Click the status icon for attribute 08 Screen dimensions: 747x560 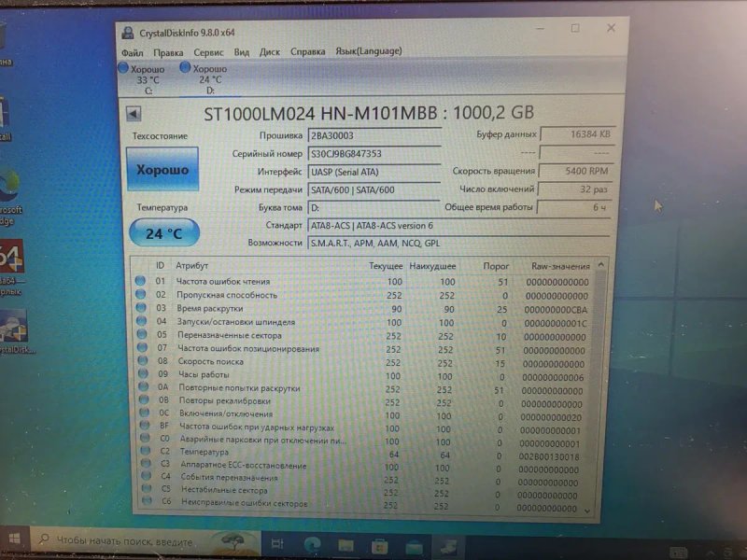pyautogui.click(x=143, y=360)
